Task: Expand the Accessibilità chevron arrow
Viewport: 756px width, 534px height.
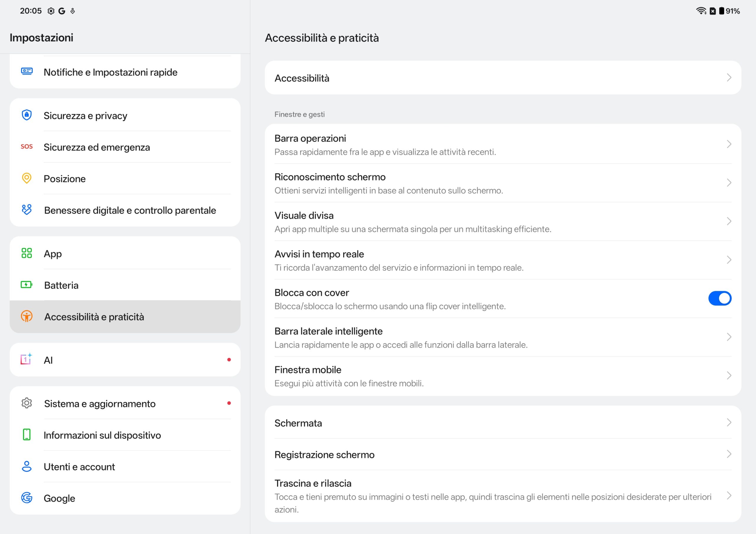Action: click(729, 78)
